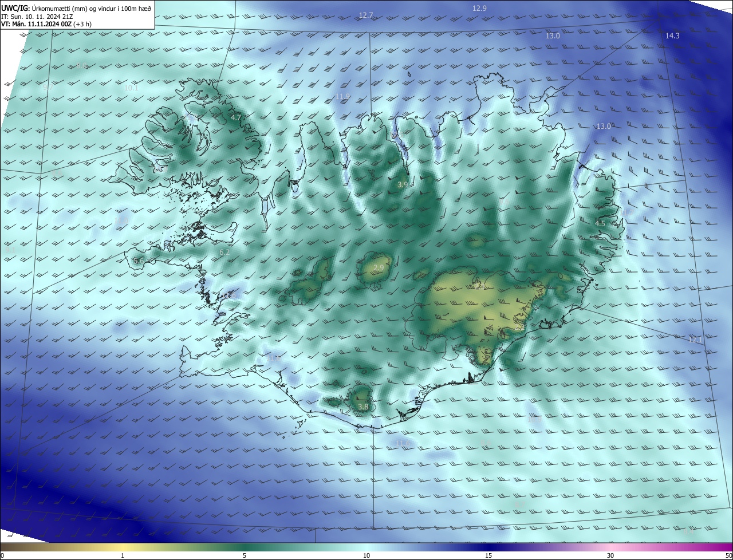Click the colorbar tick label 15
The width and height of the screenshot is (733, 560).
[488, 555]
